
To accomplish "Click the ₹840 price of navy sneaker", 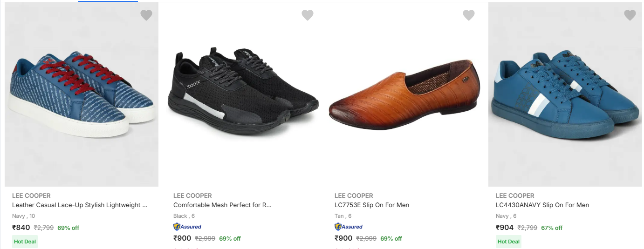I will (21, 228).
